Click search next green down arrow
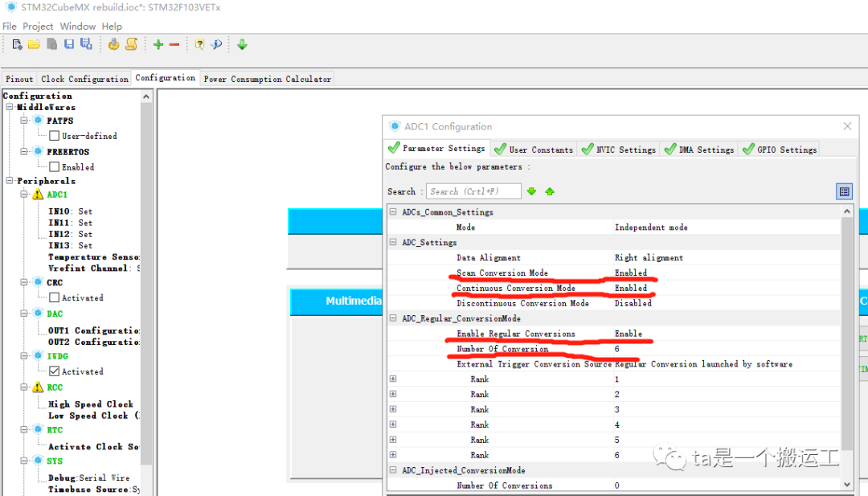This screenshot has width=868, height=496. pyautogui.click(x=531, y=191)
